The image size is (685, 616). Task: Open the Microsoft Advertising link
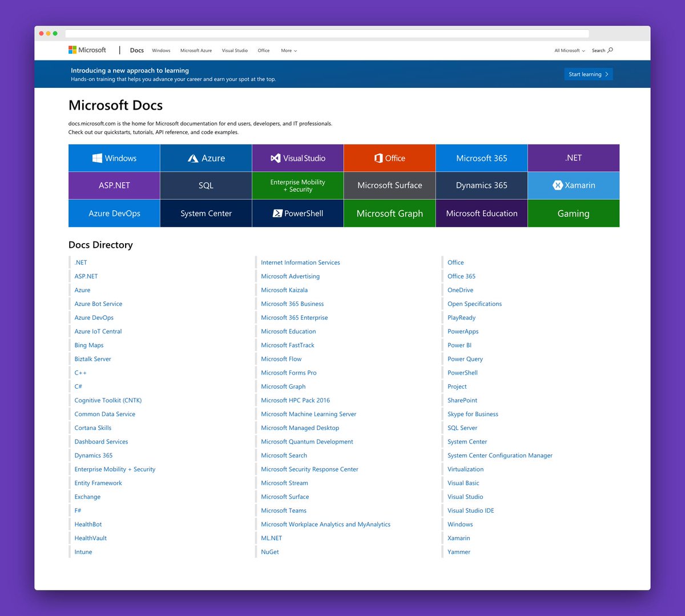290,276
